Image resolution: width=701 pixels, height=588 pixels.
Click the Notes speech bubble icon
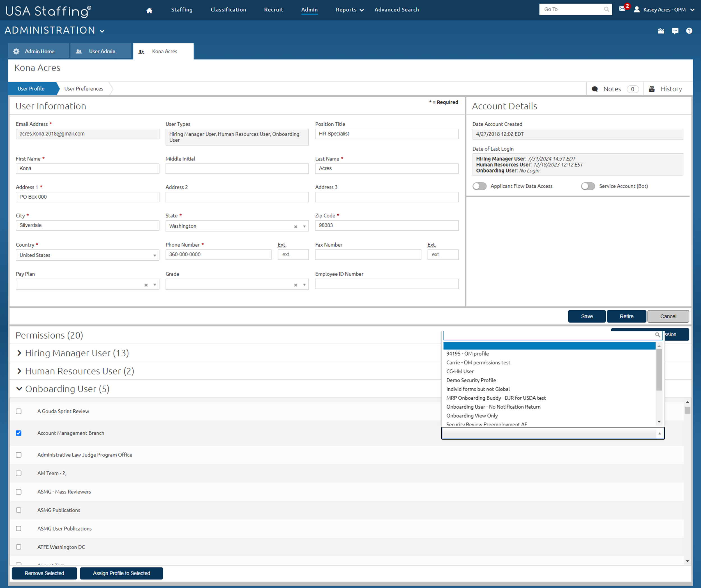click(x=595, y=89)
